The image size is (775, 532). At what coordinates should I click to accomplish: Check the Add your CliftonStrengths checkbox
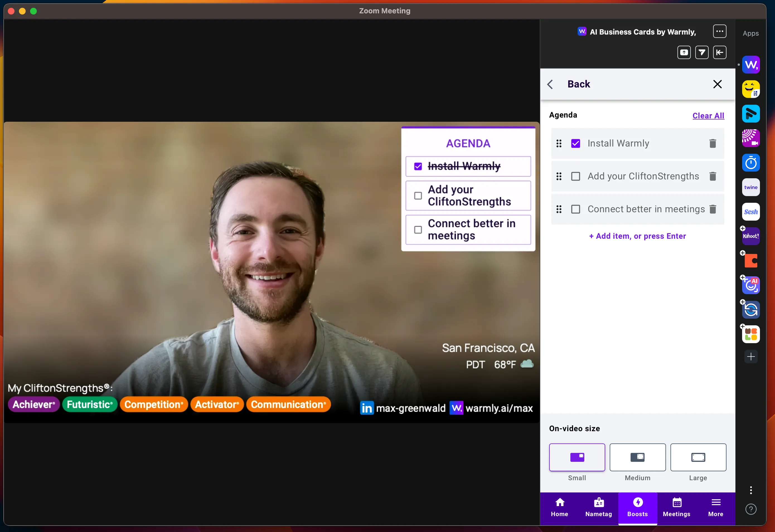point(575,176)
